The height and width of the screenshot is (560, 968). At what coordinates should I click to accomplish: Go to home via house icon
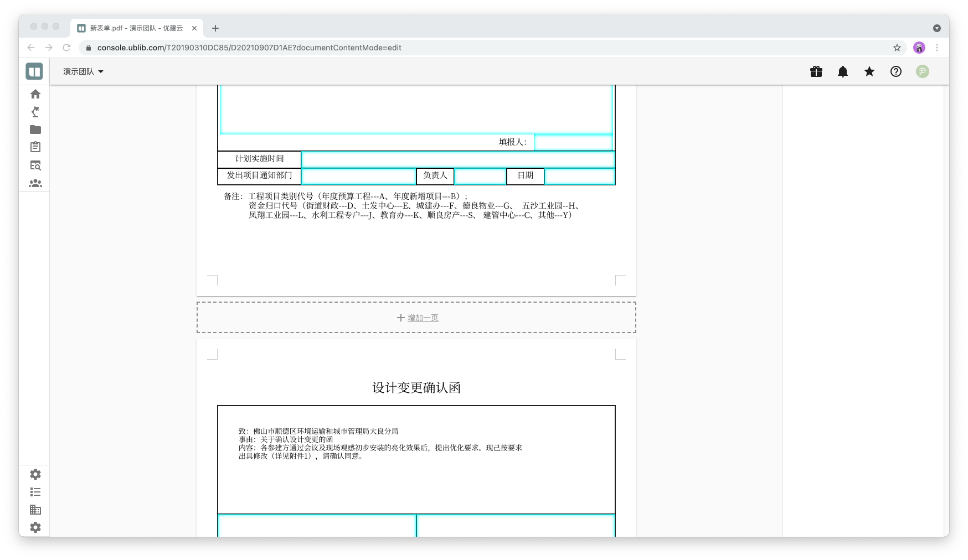[35, 94]
